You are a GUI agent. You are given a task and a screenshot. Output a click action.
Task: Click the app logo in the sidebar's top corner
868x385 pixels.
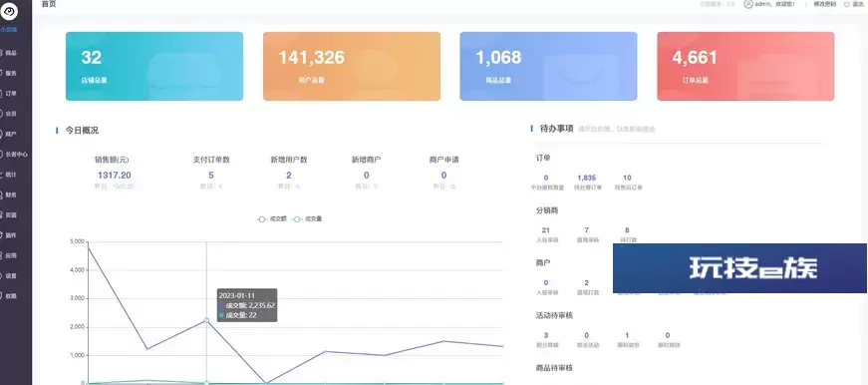[9, 11]
